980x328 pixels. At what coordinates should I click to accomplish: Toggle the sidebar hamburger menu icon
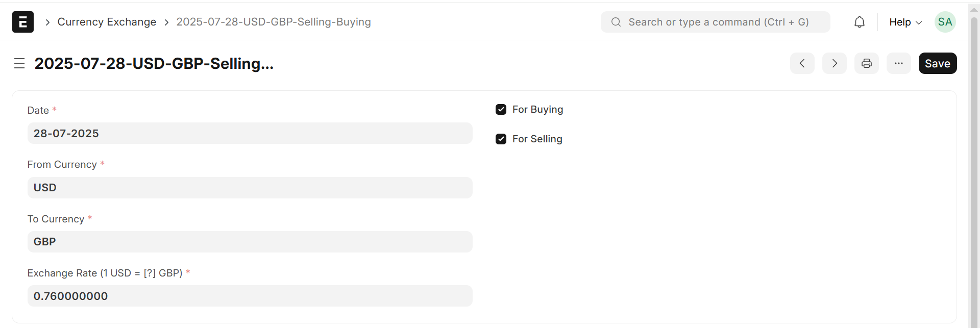point(19,63)
